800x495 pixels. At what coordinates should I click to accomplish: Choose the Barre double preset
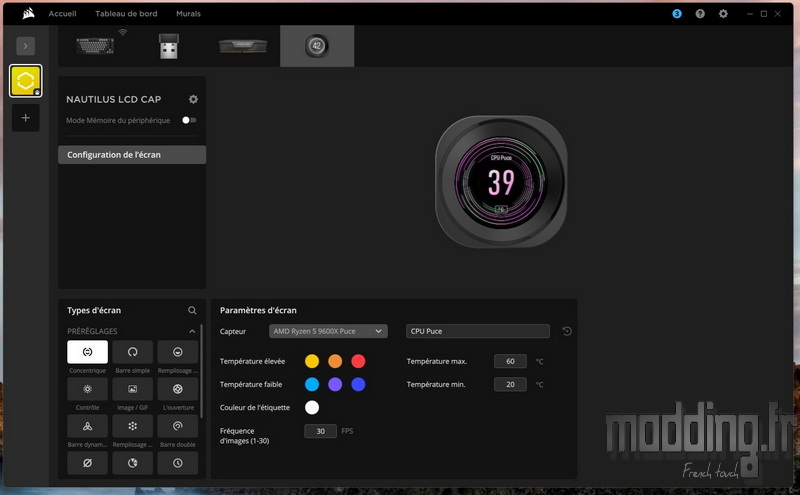click(177, 426)
